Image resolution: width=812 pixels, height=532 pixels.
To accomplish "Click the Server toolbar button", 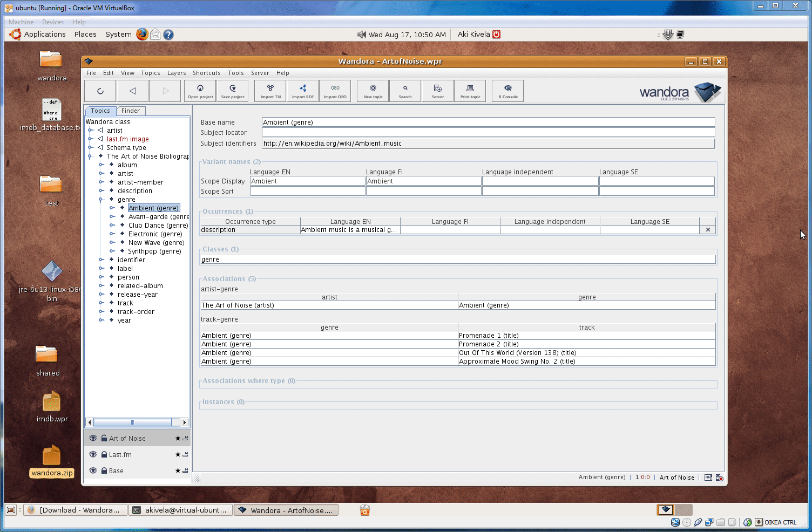I will pos(437,91).
